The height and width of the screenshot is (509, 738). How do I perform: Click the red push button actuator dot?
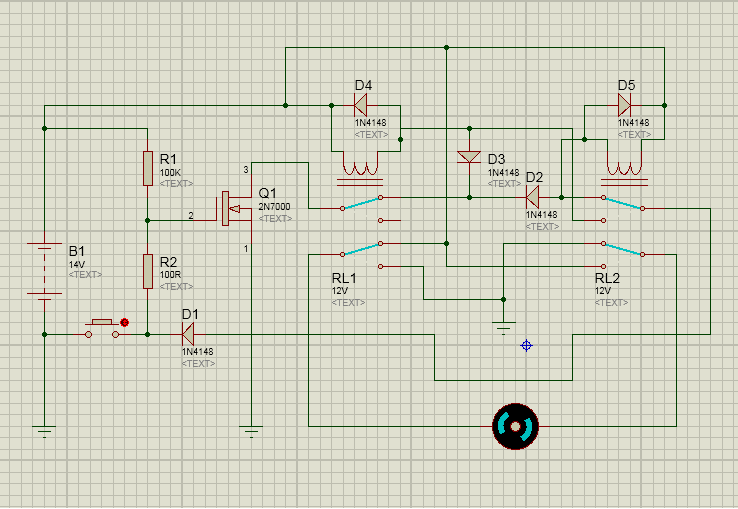point(124,323)
